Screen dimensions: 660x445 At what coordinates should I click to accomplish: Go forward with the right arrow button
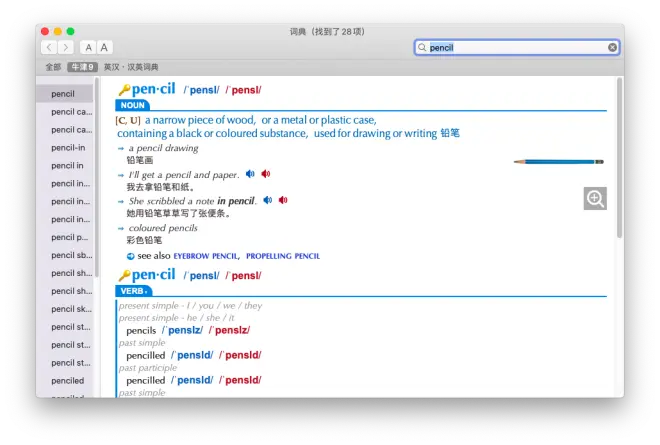point(66,48)
